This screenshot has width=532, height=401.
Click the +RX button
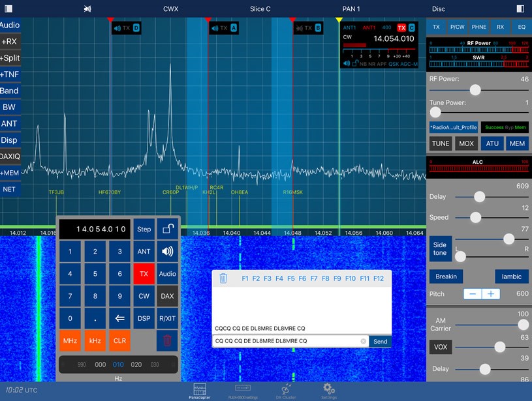10,41
